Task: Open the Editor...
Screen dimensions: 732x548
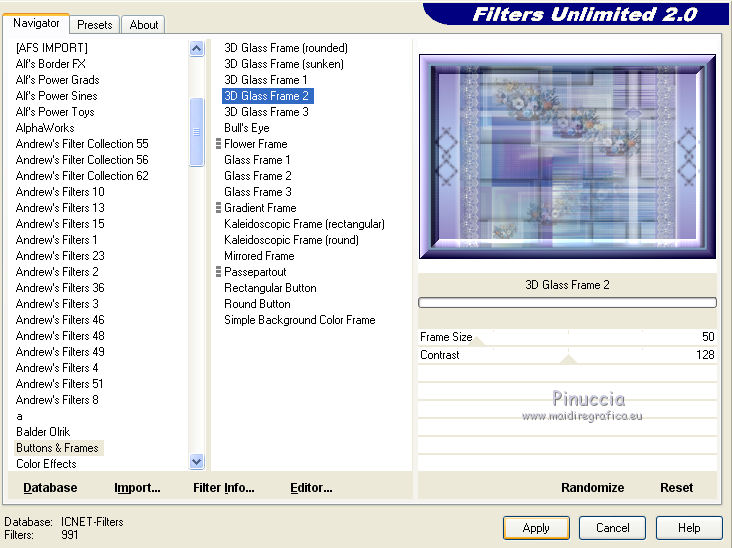Action: click(311, 488)
